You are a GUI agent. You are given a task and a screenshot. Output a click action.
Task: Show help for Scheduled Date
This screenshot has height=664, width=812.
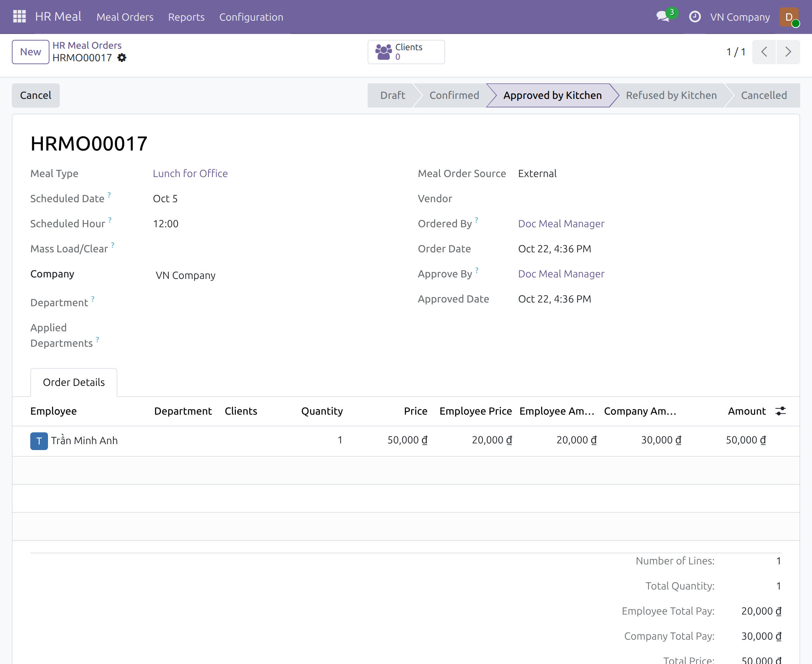(109, 195)
